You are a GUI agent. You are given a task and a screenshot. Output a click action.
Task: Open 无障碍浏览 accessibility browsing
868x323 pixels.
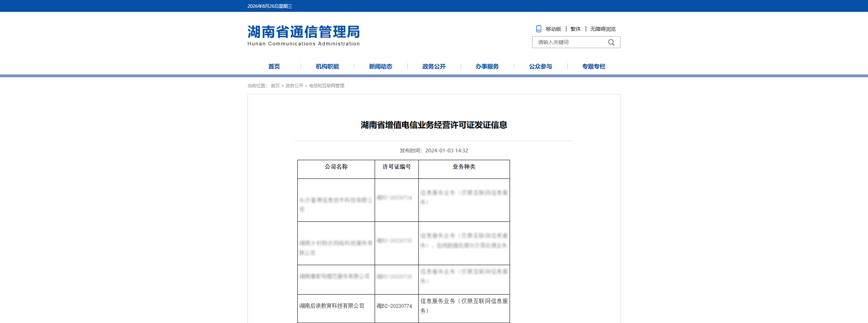click(603, 29)
